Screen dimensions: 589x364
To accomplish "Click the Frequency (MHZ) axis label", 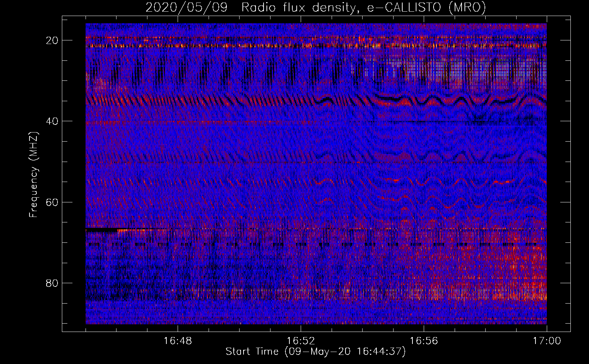I will coord(33,174).
